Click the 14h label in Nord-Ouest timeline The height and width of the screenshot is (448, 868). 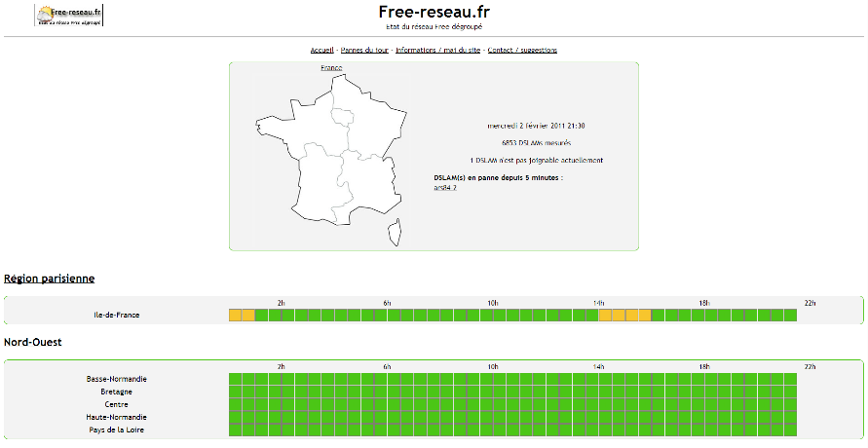[598, 367]
